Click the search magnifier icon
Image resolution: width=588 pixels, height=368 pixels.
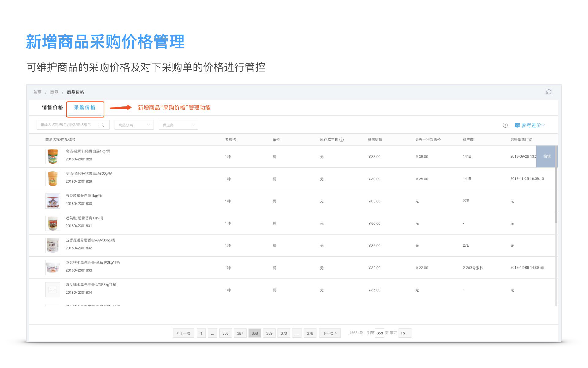point(102,125)
